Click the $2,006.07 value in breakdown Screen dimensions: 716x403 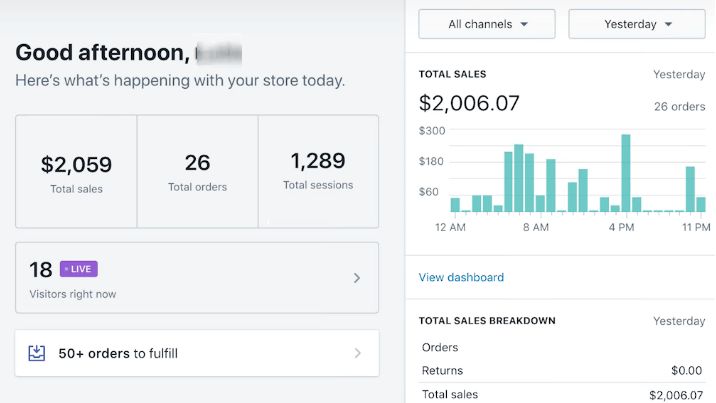[676, 395]
